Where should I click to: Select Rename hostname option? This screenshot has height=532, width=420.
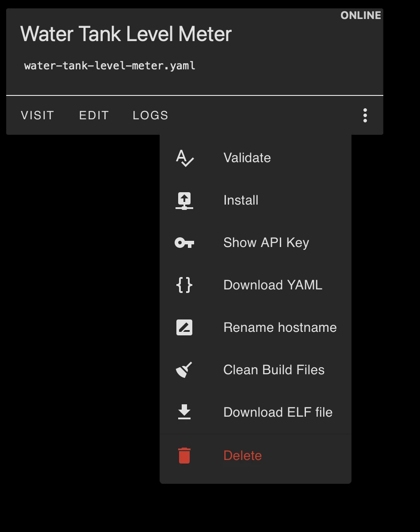tap(280, 327)
